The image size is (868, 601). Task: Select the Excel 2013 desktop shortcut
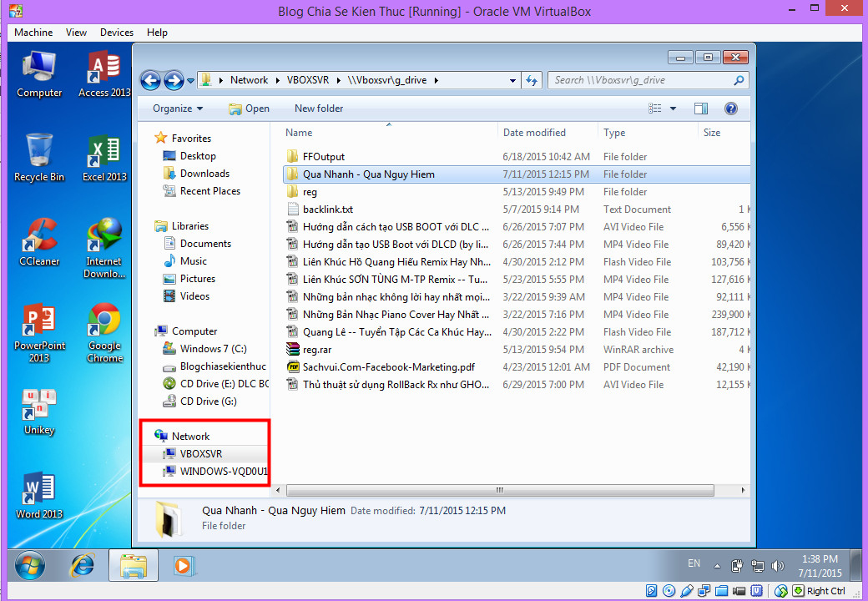point(104,159)
